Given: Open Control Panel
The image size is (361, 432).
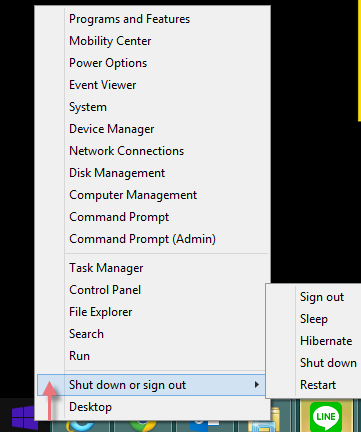Looking at the screenshot, I should click(105, 290).
